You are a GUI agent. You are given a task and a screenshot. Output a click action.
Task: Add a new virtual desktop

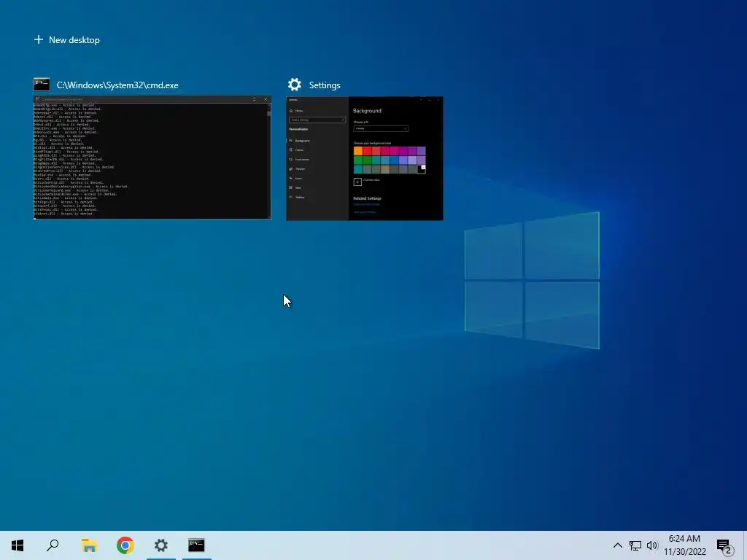[66, 40]
